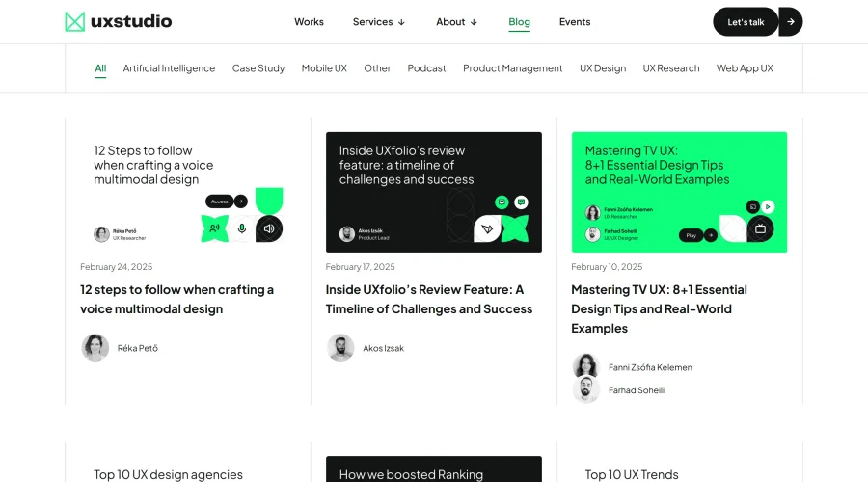Click the arrow icon beside Let's talk
The width and height of the screenshot is (868, 482).
pos(791,21)
